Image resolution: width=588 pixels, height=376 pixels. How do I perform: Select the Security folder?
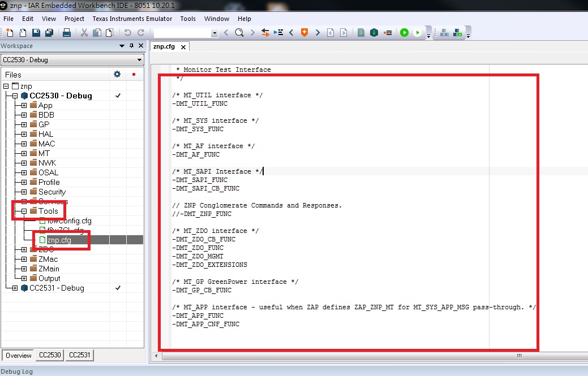[x=51, y=192]
